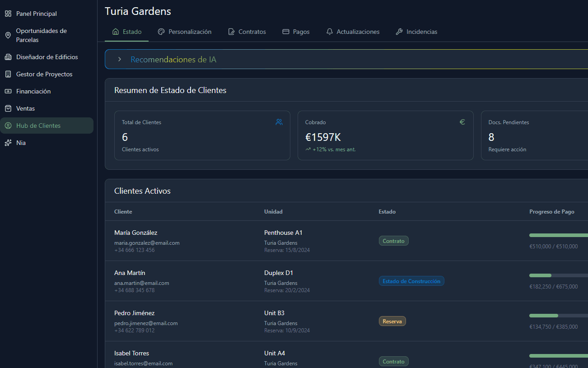The image size is (588, 368).
Task: Click Ana Martín payment progress bar
Action: point(559,275)
